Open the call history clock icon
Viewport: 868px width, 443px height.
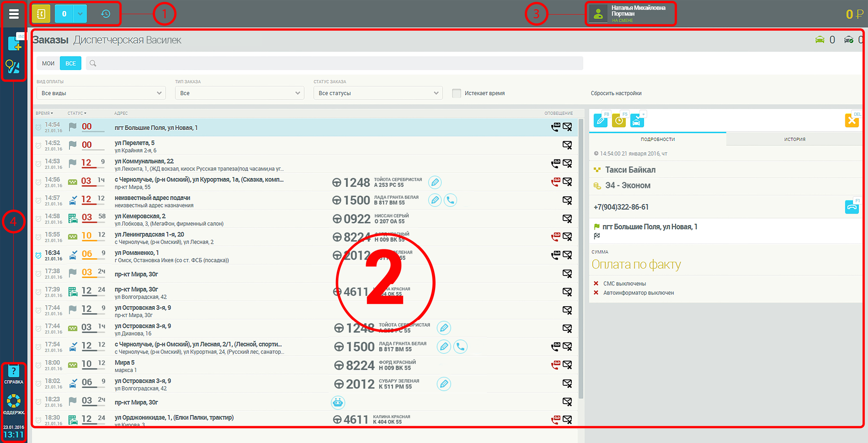(105, 14)
